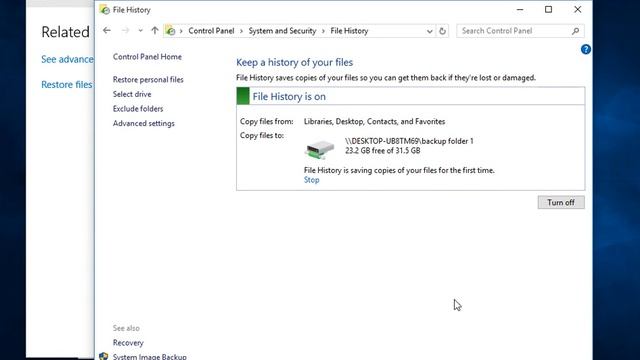Close the File History window

point(578,9)
